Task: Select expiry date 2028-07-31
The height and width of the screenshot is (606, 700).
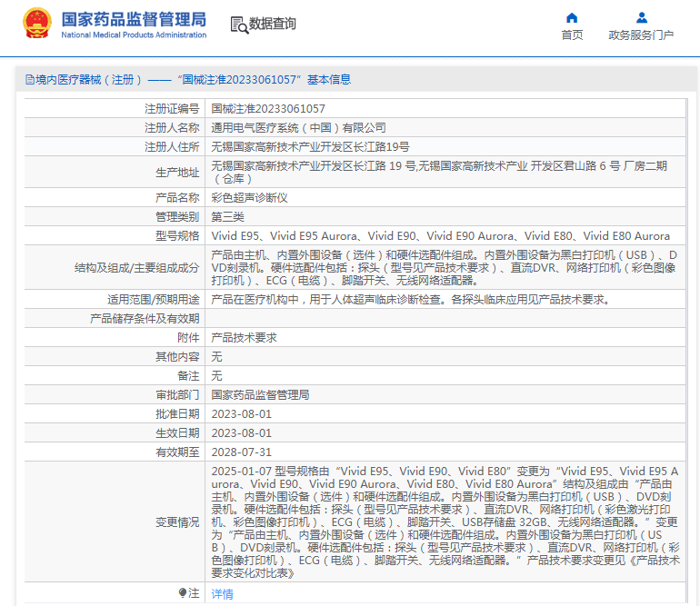Action: click(242, 452)
